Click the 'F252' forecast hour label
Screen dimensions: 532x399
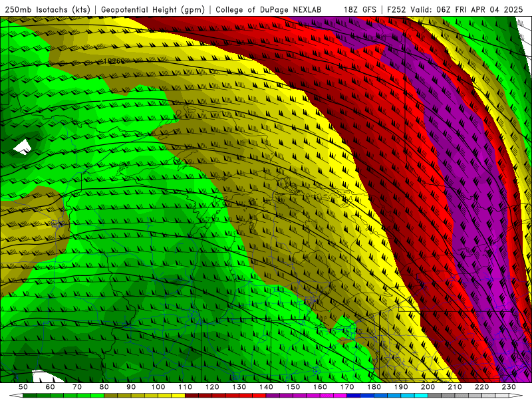coord(396,9)
